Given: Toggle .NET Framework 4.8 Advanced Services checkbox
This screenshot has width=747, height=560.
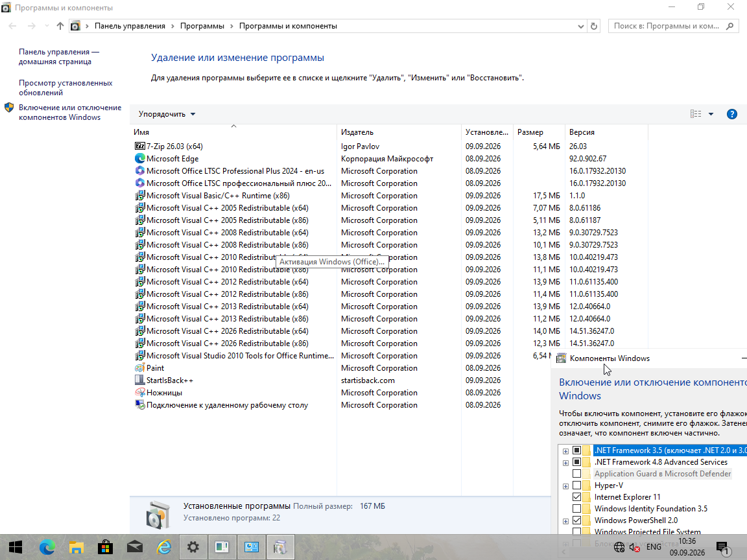Looking at the screenshot, I should (576, 462).
